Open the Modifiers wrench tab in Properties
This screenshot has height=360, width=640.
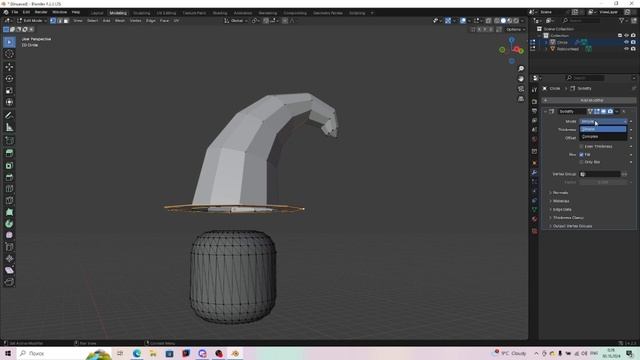pyautogui.click(x=534, y=173)
